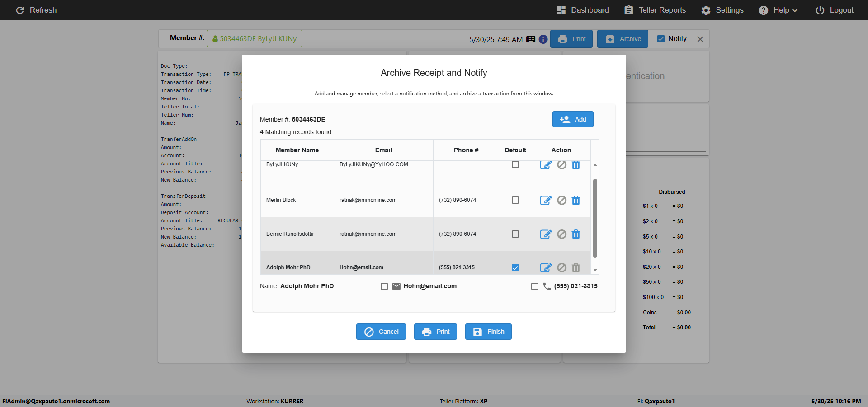Screen dimensions: 868x407
Task: Edit the ByLyJI KUNy record
Action: click(x=546, y=165)
